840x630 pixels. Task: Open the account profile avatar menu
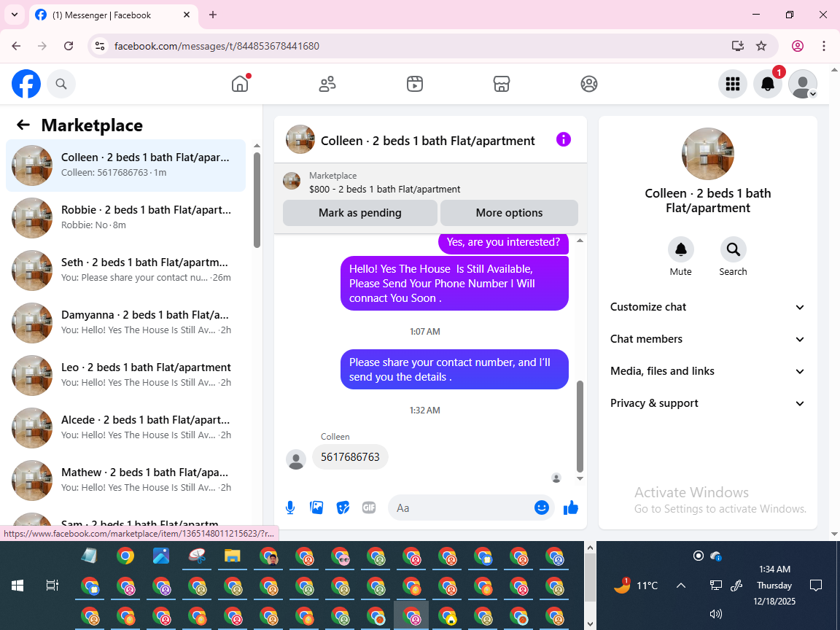click(x=803, y=84)
